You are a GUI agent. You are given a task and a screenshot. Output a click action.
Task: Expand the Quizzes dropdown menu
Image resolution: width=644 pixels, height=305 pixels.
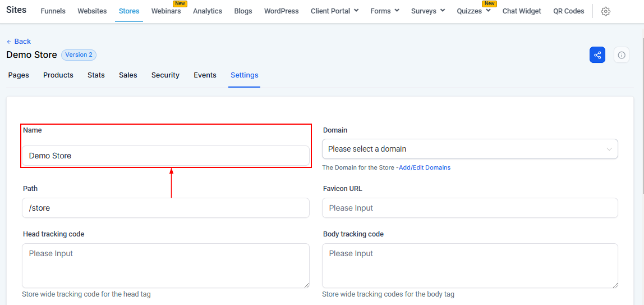coord(473,11)
